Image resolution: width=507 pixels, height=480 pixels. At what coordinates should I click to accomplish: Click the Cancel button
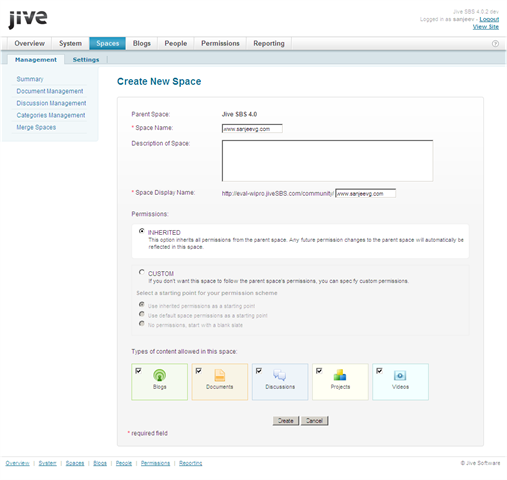tap(314, 421)
